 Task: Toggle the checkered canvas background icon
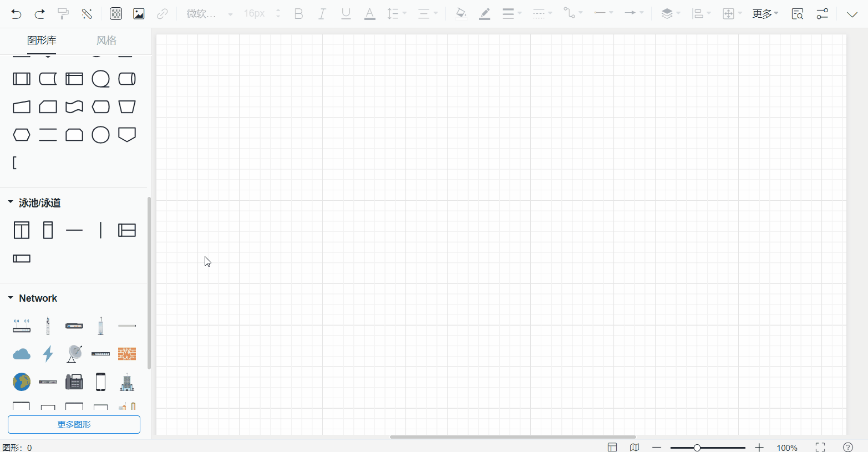pyautogui.click(x=116, y=14)
